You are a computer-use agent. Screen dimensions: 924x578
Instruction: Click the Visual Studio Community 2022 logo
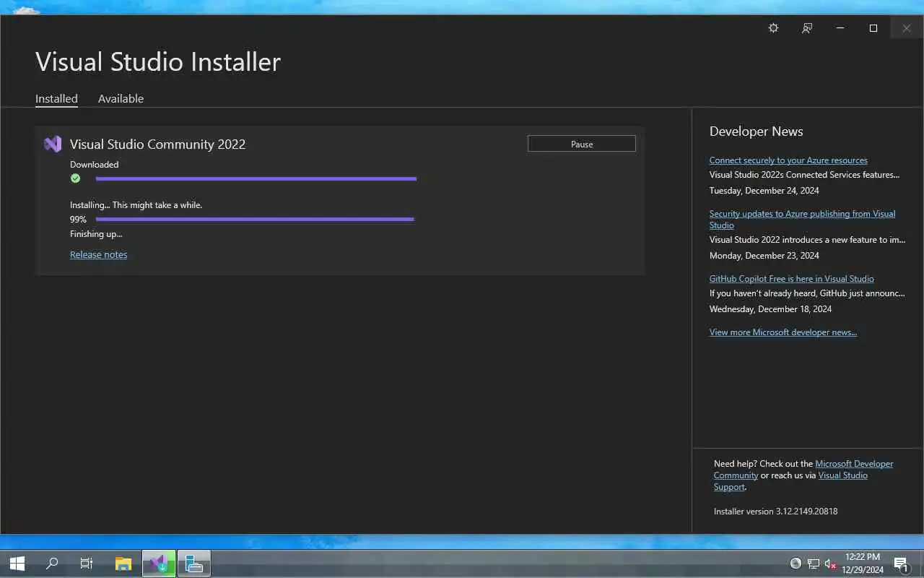pyautogui.click(x=53, y=144)
